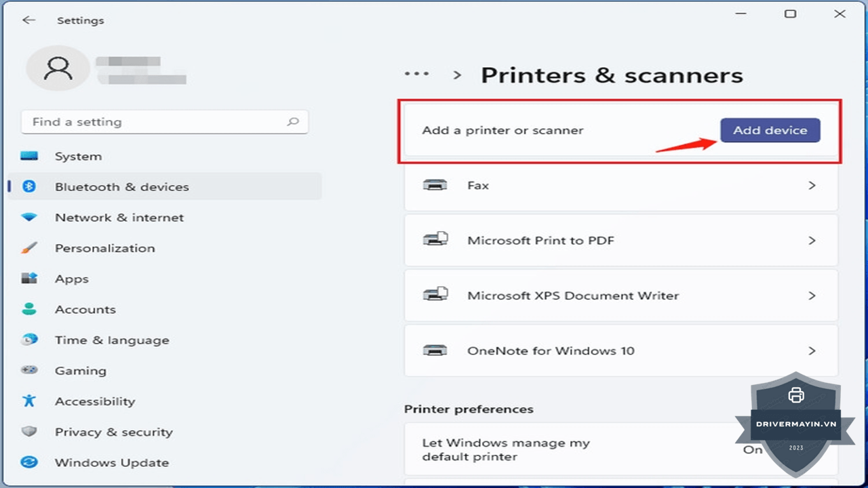The height and width of the screenshot is (488, 868).
Task: Click the Bluetooth & devices icon in sidebar
Action: pos(29,186)
